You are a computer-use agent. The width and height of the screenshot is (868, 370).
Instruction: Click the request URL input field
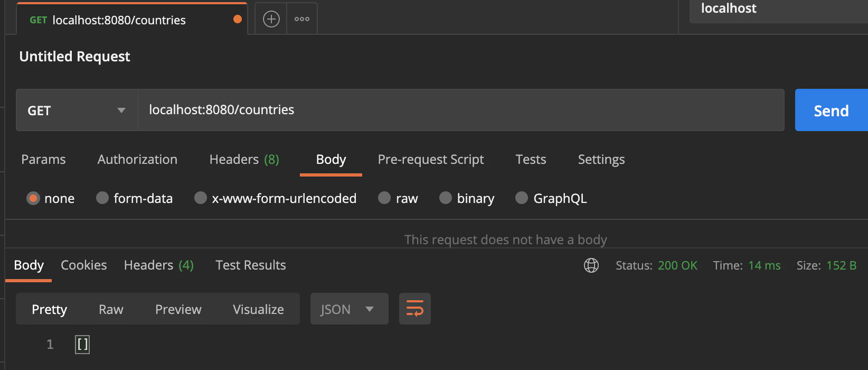459,110
